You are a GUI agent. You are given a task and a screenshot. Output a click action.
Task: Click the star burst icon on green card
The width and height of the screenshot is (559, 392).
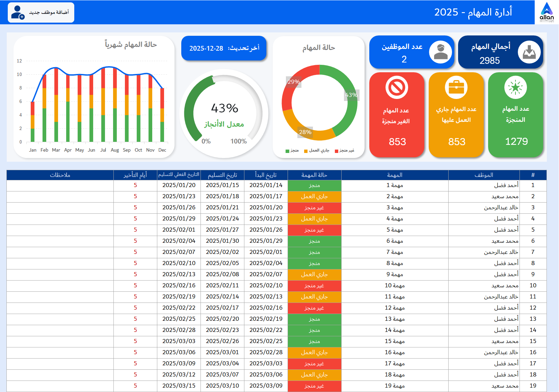[x=515, y=87]
